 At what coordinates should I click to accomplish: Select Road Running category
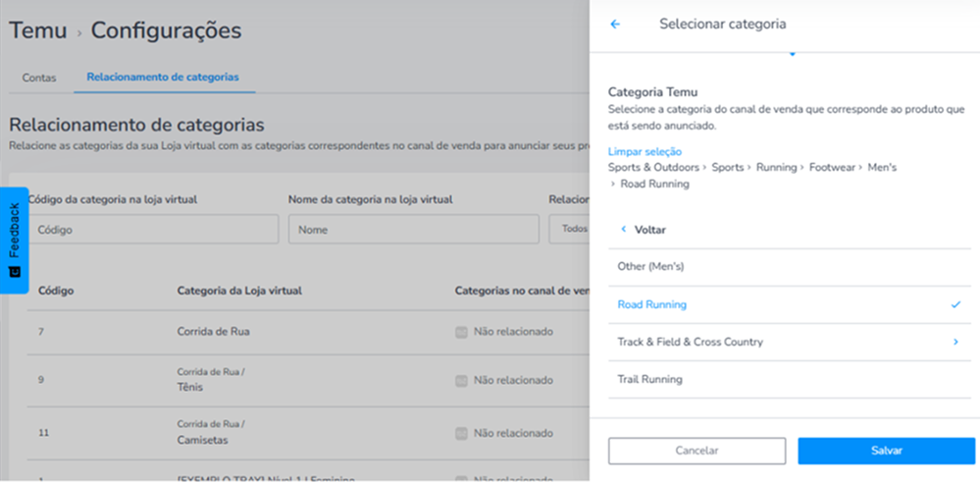[790, 305]
